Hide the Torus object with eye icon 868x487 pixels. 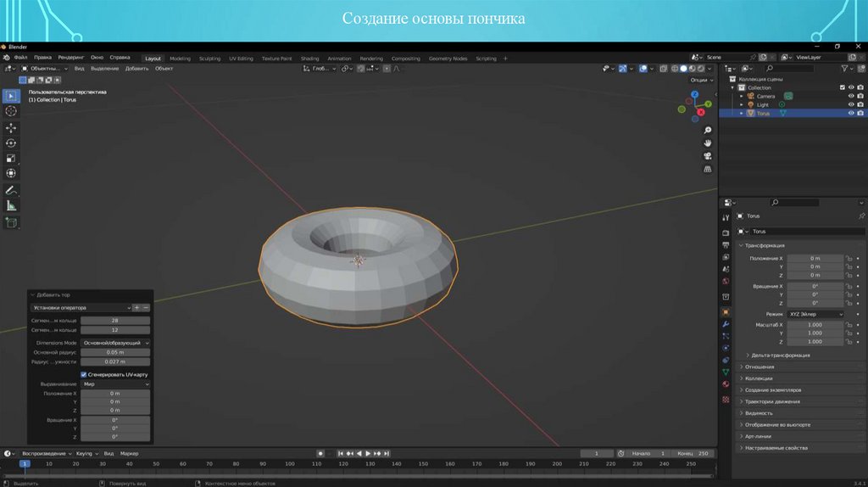(851, 113)
